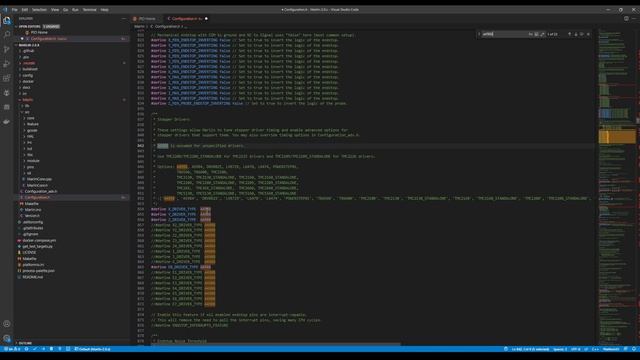The height and width of the screenshot is (360, 640).
Task: Open docker-compose.yml file
Action: pyautogui.click(x=39, y=240)
